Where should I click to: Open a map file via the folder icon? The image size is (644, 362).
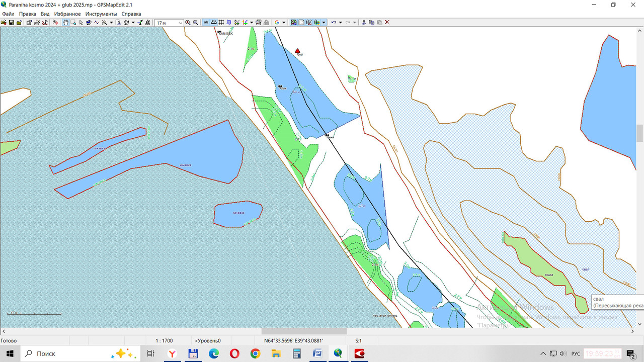click(4, 23)
